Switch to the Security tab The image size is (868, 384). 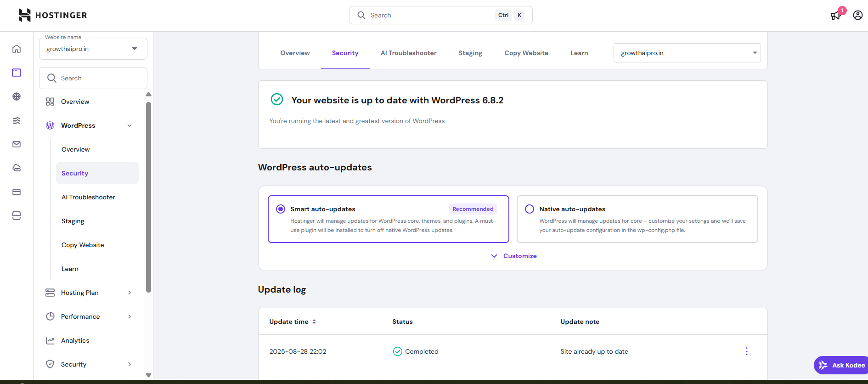point(345,53)
